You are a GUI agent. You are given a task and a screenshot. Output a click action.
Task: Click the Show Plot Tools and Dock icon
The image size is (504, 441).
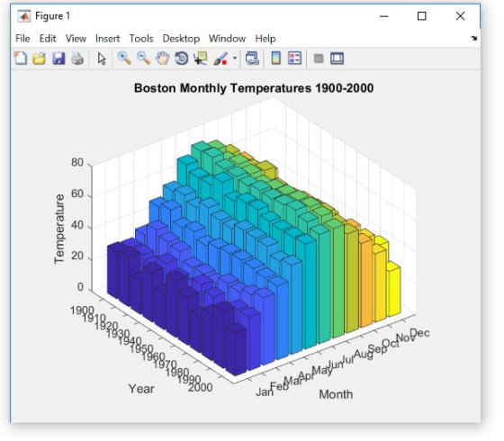[337, 58]
